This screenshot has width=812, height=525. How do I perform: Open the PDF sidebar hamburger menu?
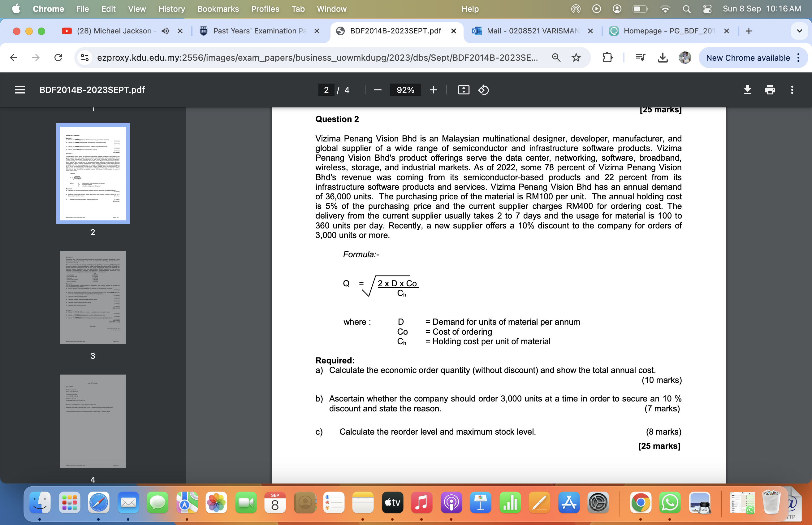19,90
